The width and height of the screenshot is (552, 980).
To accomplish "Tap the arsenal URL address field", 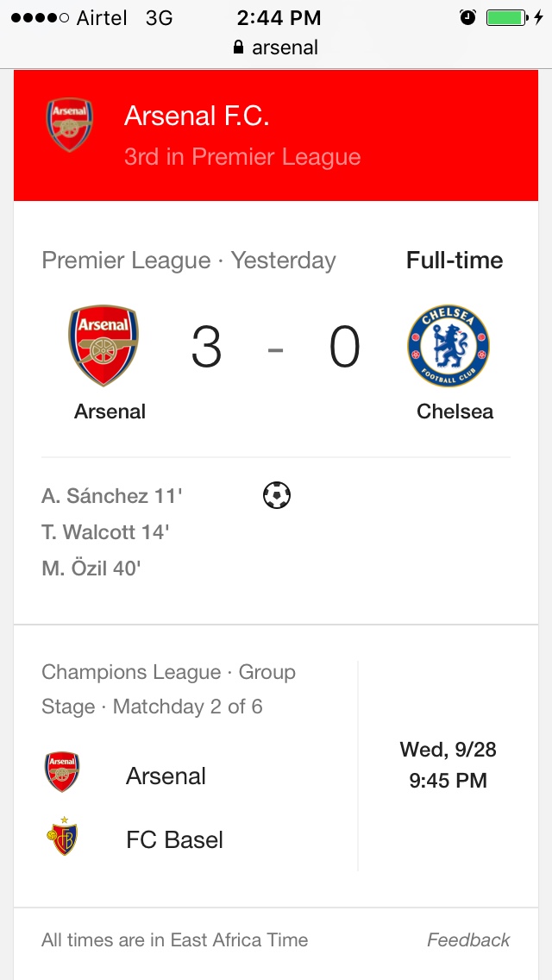I will [285, 48].
